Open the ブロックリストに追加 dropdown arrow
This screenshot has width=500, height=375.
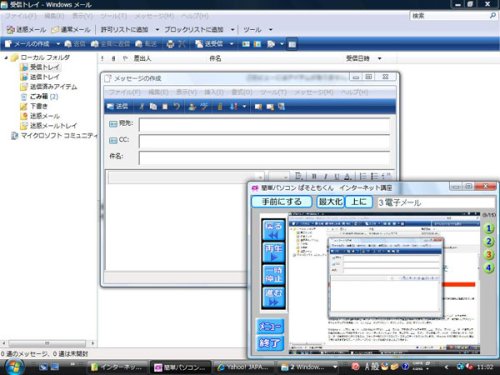(233, 30)
